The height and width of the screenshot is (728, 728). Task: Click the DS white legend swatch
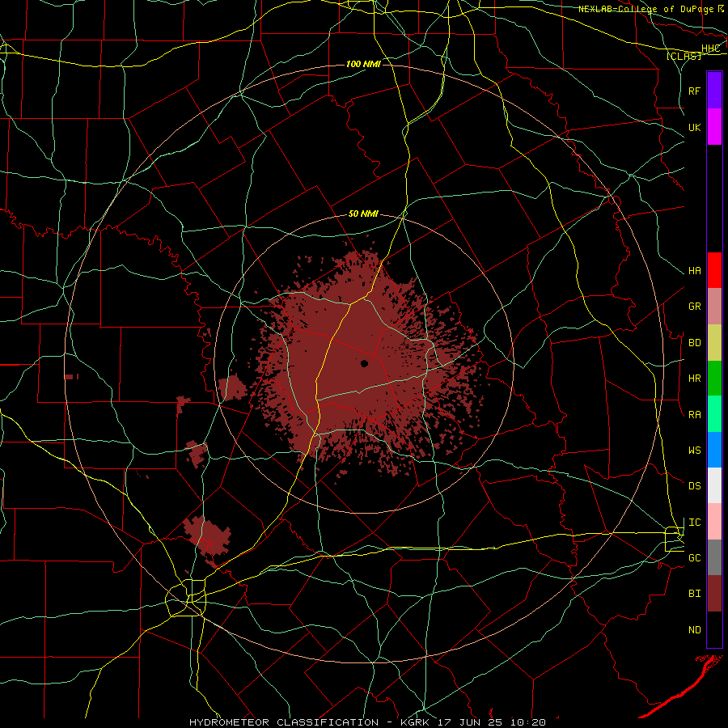pyautogui.click(x=714, y=485)
